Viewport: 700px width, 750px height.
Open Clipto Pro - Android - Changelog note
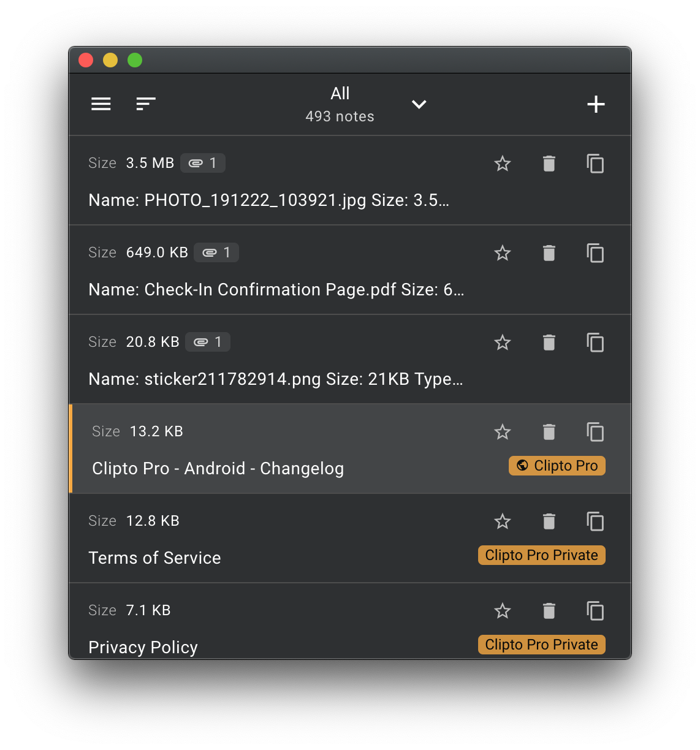coord(218,469)
